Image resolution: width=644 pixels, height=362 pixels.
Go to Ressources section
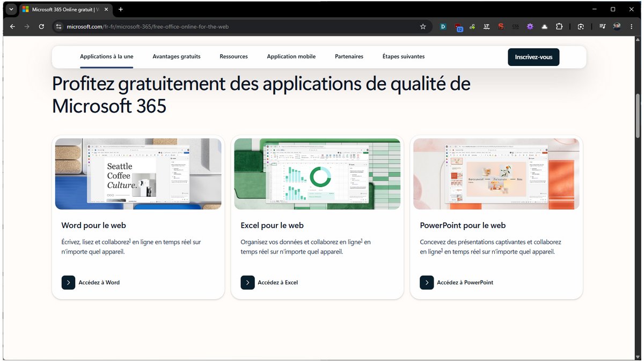[x=234, y=56]
